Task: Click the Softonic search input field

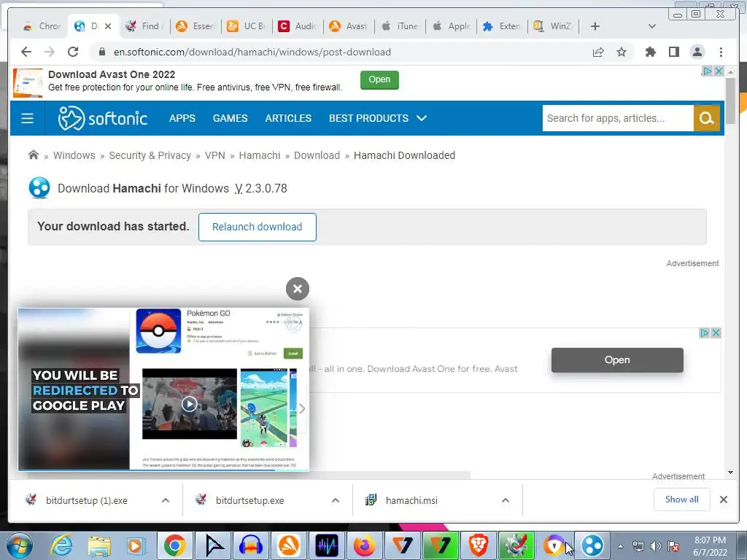Action: point(618,118)
